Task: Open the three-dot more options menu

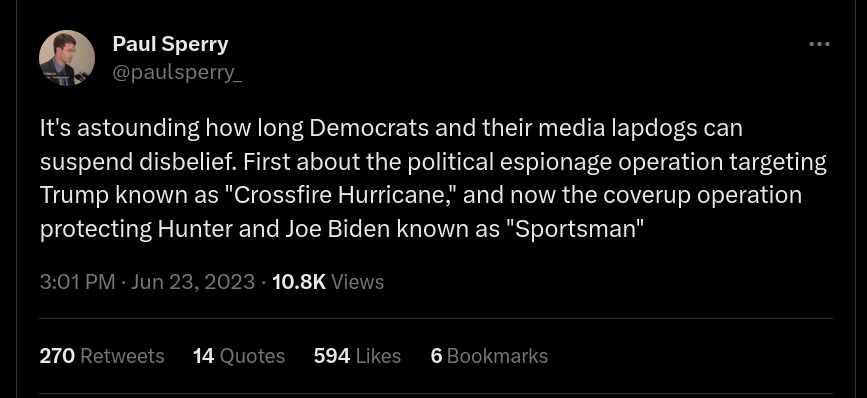Action: click(819, 44)
